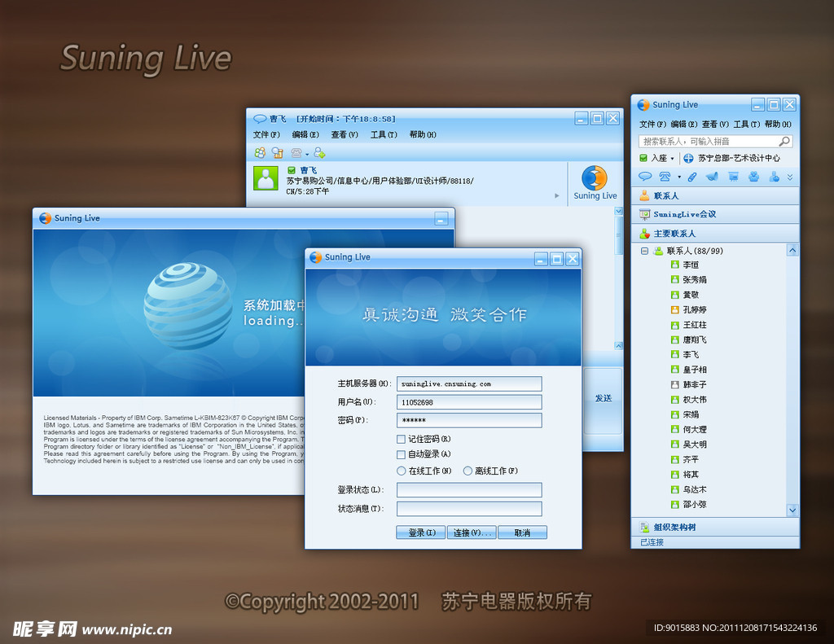The width and height of the screenshot is (834, 644).
Task: Expand the toolbar overflow double-chevron
Action: pos(789,177)
